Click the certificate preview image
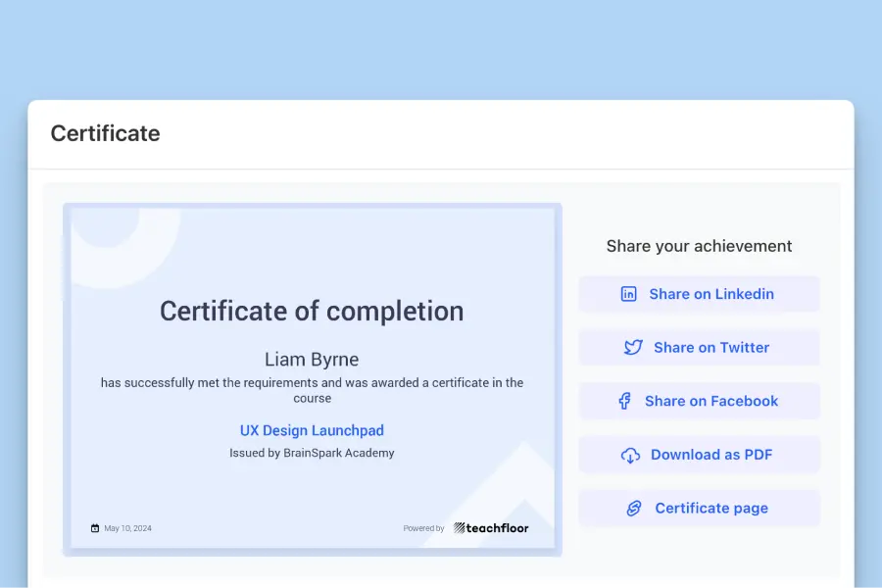The image size is (882, 588). pos(312,377)
